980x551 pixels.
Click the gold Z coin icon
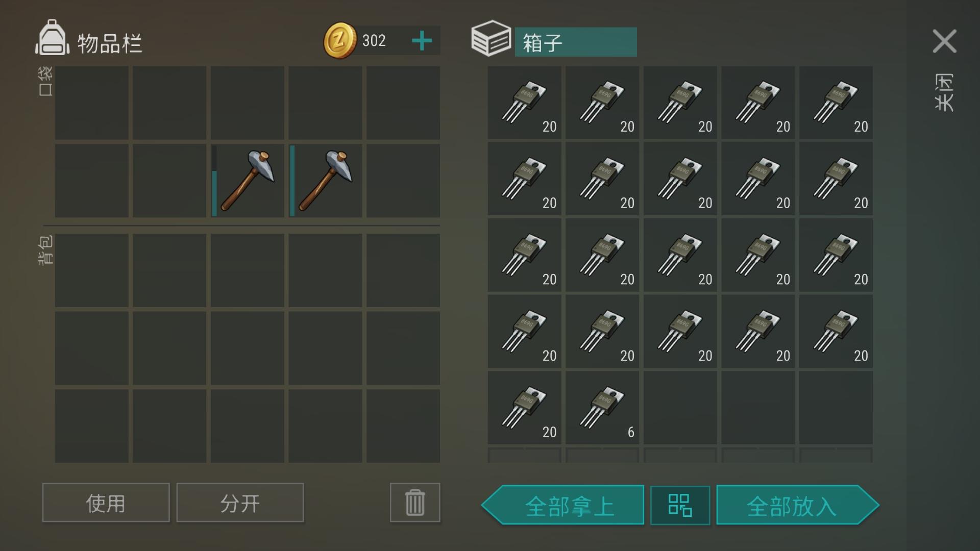[340, 40]
